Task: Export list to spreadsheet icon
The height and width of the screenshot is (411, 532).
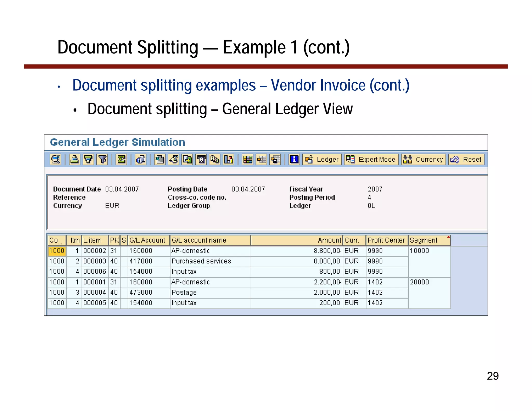Action: [159, 159]
